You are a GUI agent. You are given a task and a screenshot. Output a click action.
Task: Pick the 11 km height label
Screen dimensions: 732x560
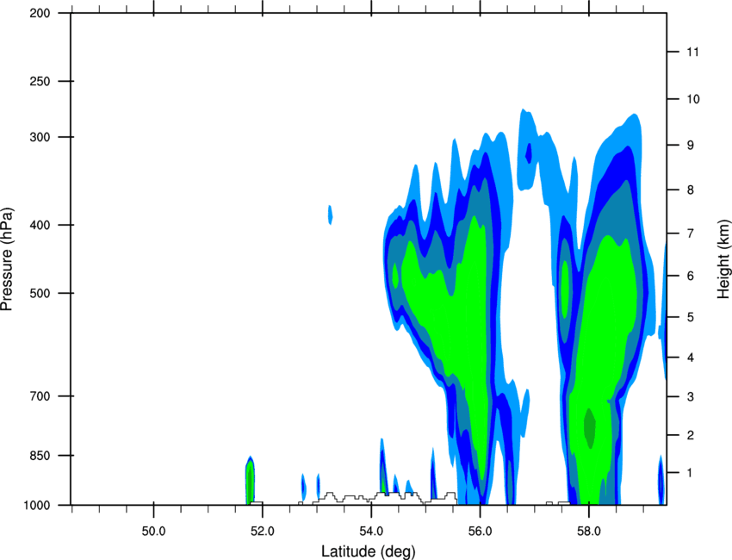(x=692, y=52)
